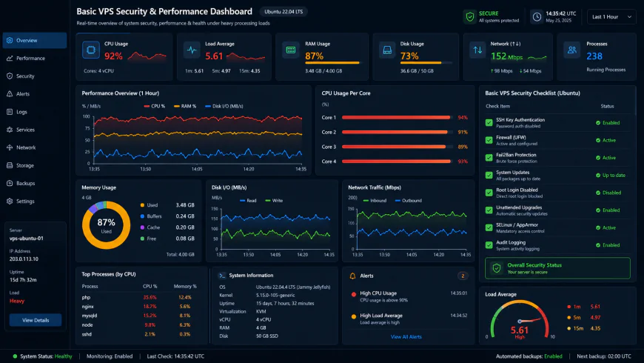This screenshot has width=644, height=363.
Task: Click the RAM % legend swatch
Action: click(x=177, y=106)
